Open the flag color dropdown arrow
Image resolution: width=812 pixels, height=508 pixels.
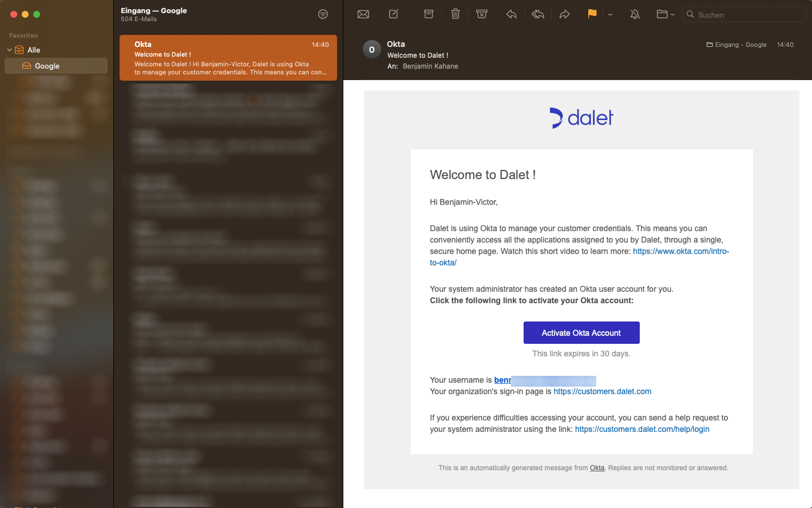(610, 15)
